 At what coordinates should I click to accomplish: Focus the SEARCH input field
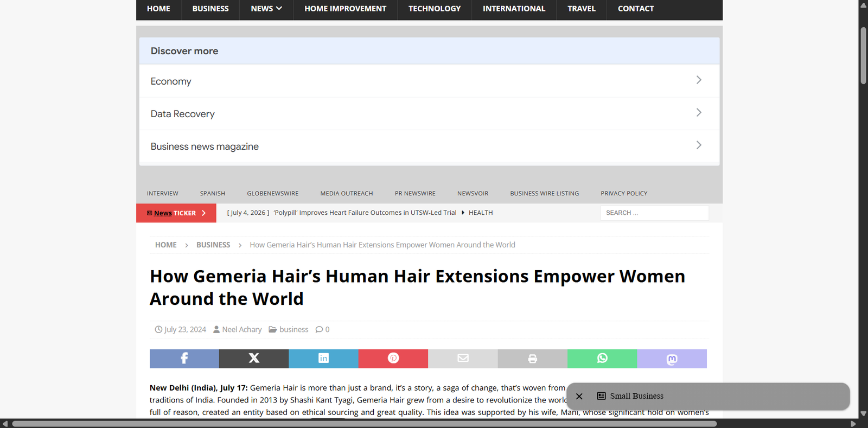(x=654, y=213)
